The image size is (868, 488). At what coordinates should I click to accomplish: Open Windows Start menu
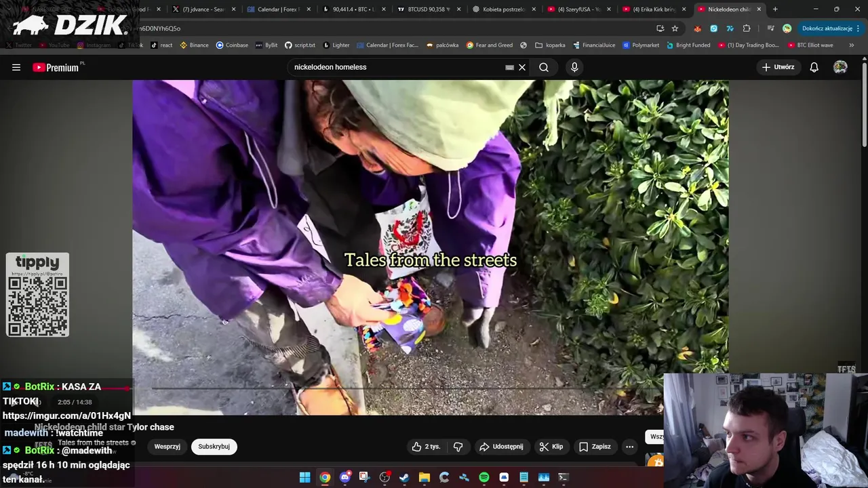click(x=305, y=477)
